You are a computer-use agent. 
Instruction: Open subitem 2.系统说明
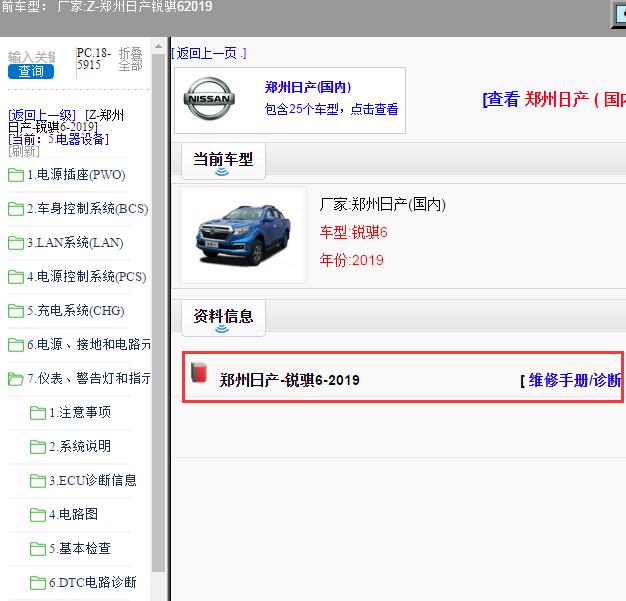(80, 446)
